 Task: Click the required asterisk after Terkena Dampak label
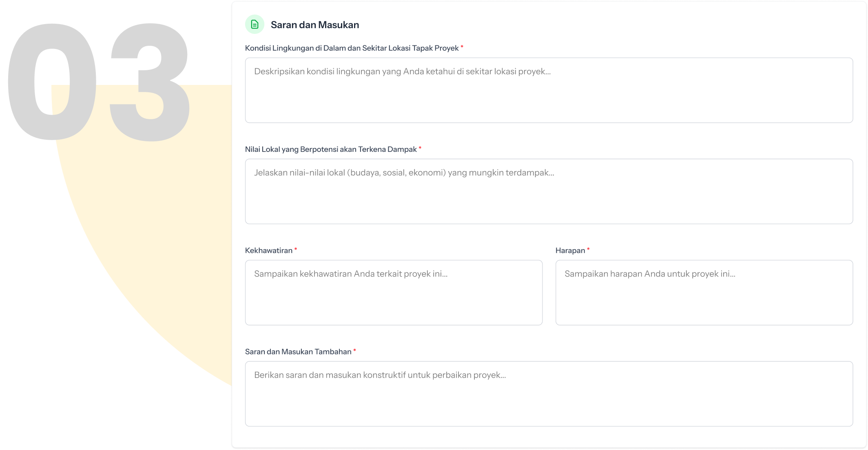(420, 148)
